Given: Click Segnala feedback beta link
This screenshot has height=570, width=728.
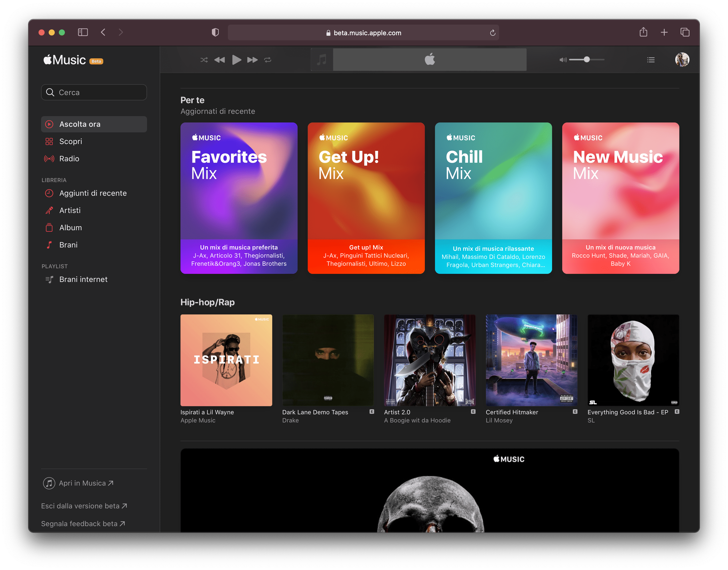Looking at the screenshot, I should click(83, 524).
